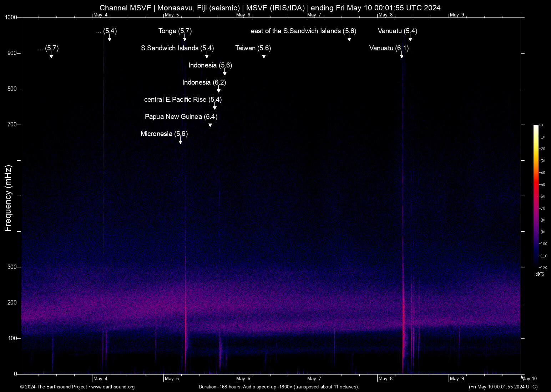Click the arrow under Micronesia (5.6)
This screenshot has height=392, width=551.
(180, 142)
